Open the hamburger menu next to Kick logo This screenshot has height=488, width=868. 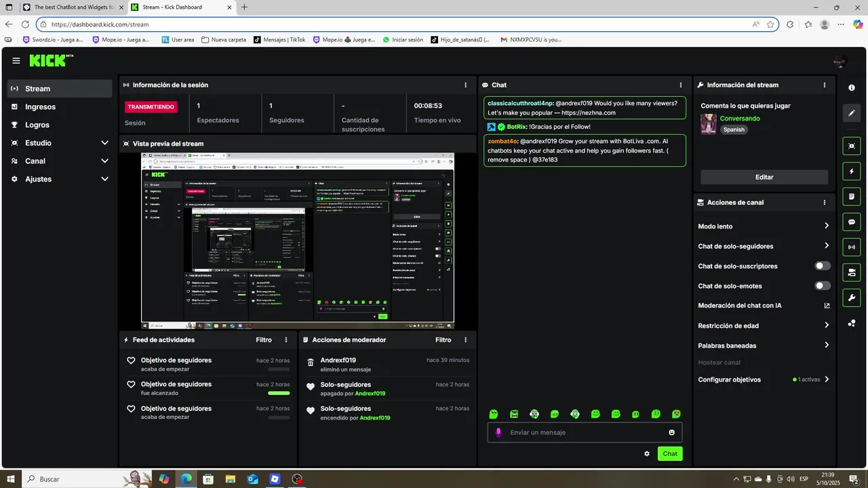pos(16,61)
